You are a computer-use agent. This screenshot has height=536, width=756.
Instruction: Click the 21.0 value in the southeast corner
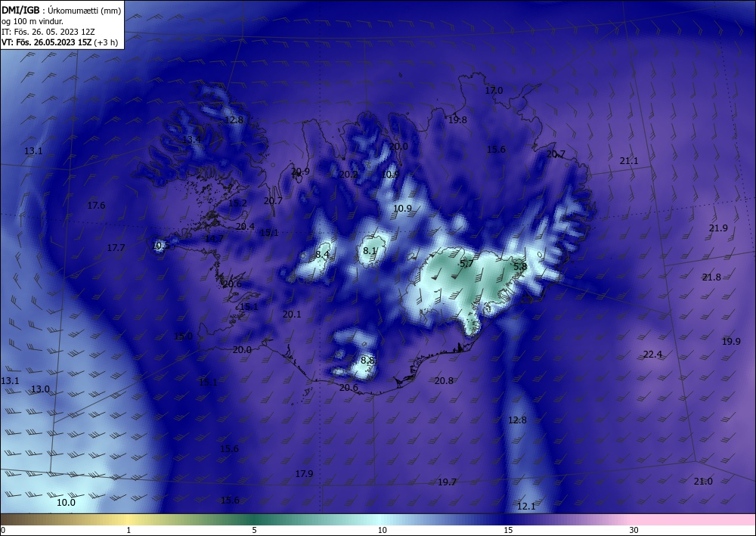pyautogui.click(x=703, y=481)
